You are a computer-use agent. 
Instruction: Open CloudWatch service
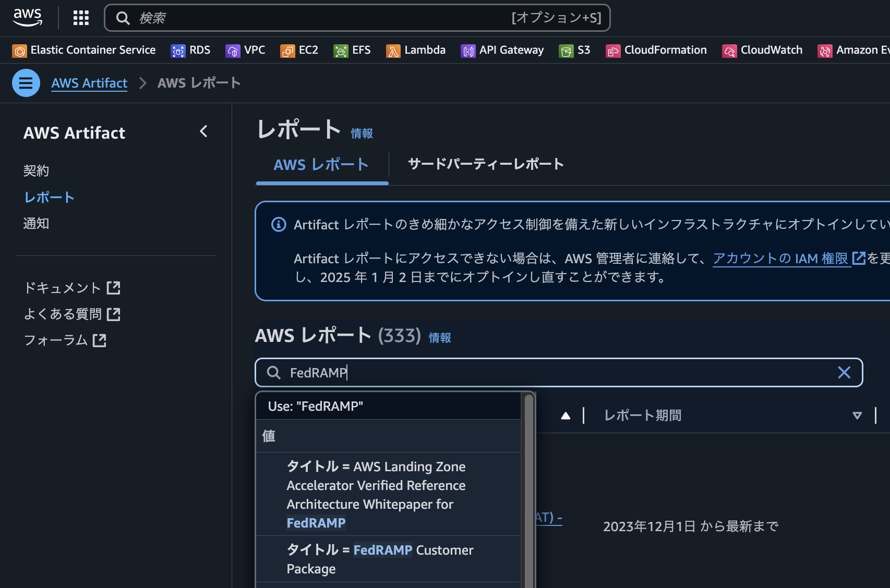tap(762, 50)
